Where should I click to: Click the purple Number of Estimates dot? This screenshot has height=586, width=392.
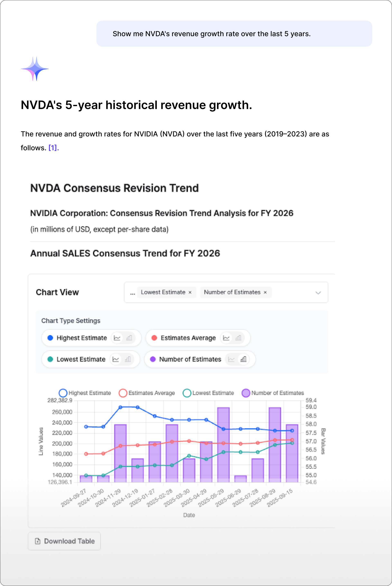(x=153, y=359)
